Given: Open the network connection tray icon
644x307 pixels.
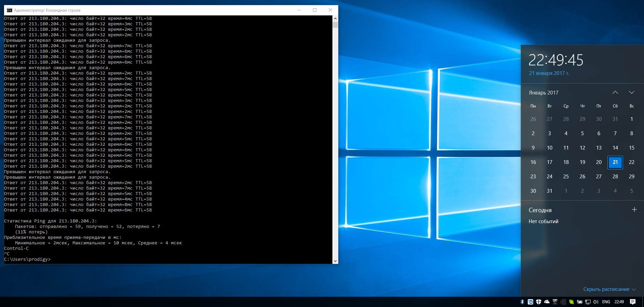Looking at the screenshot, I should [x=588, y=302].
